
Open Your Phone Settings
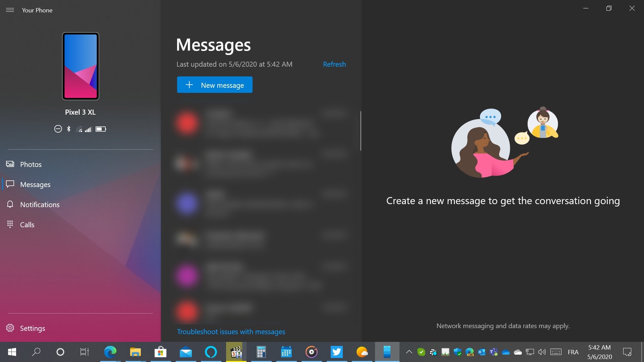32,328
